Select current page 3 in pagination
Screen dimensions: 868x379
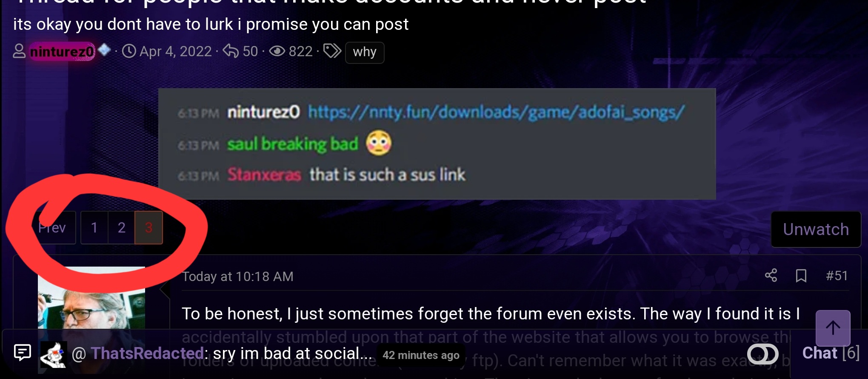(x=148, y=227)
